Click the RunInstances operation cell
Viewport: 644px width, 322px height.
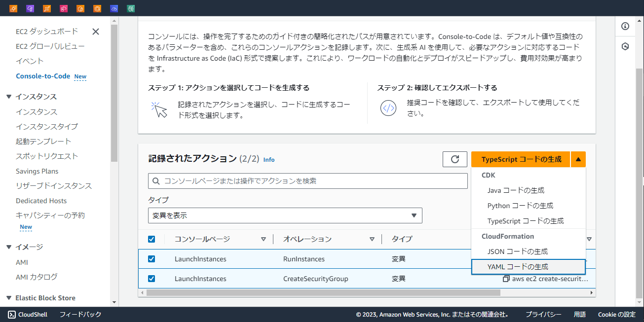[304, 259]
